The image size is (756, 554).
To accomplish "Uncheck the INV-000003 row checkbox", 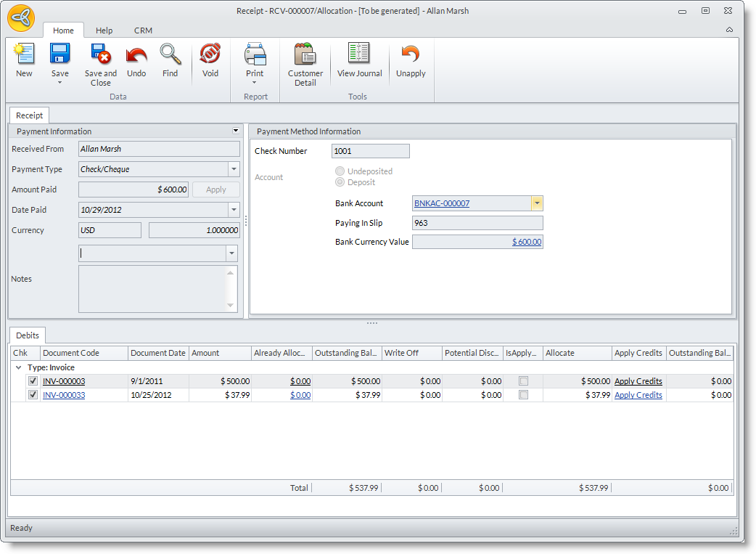I will [33, 381].
